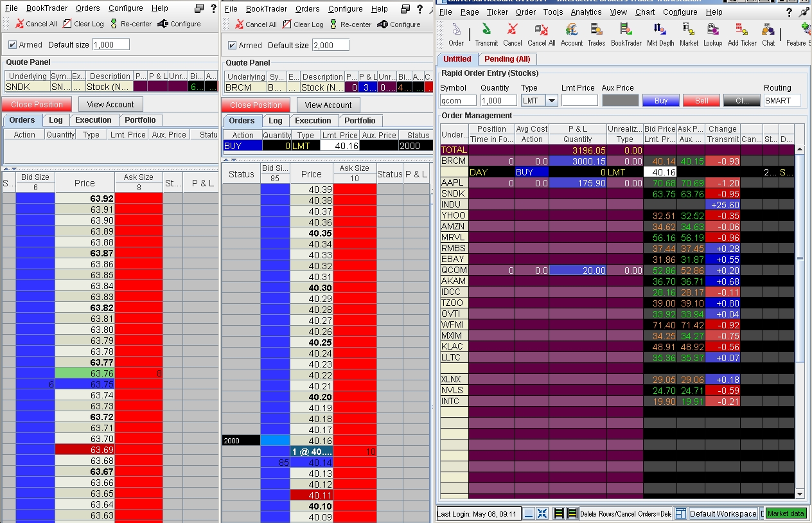Select Execution tab in BRCM BookTrader
Viewport: 812px width, 523px height.
point(313,121)
